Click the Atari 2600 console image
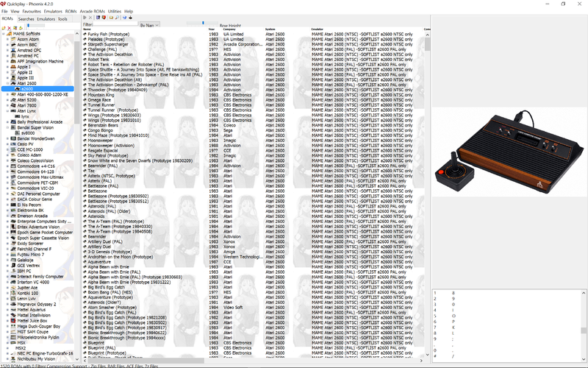588x368 pixels. (509, 152)
